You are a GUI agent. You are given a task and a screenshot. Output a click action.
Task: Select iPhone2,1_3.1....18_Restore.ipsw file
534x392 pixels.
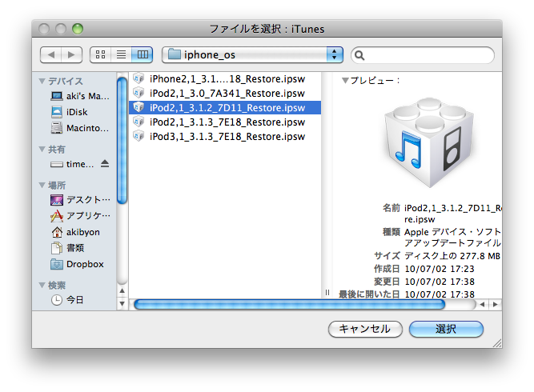click(x=225, y=79)
